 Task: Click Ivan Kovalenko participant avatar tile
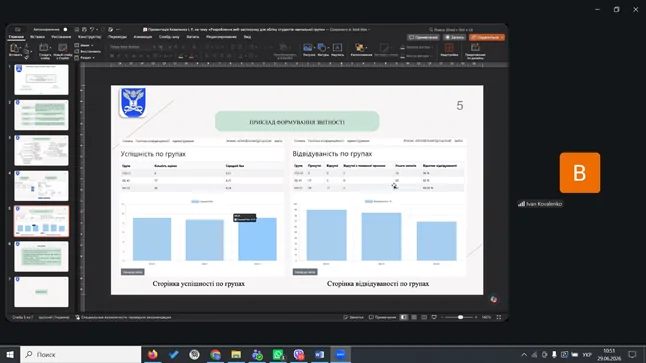[x=580, y=173]
